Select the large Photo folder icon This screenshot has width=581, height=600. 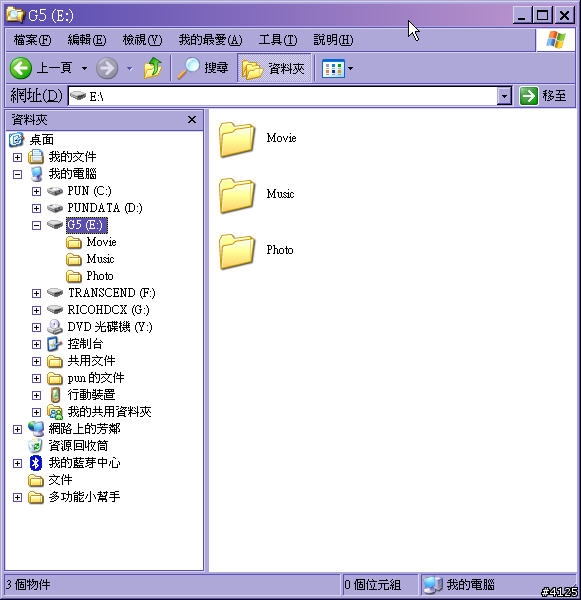(237, 251)
